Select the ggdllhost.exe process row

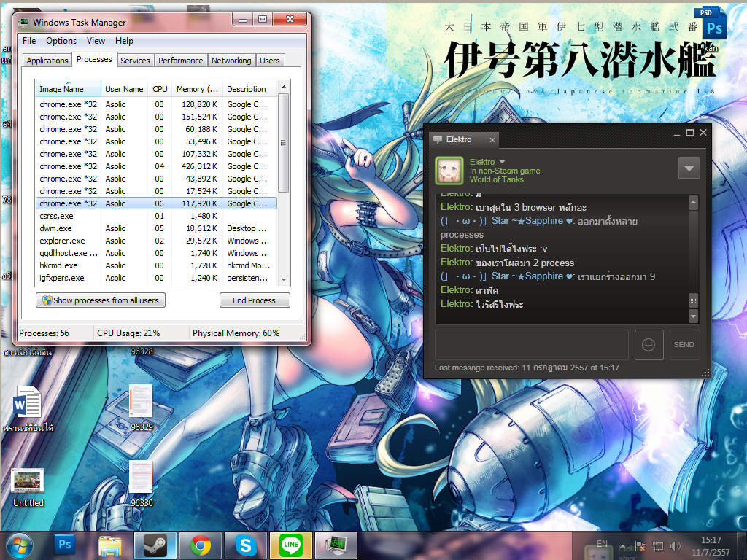(156, 253)
